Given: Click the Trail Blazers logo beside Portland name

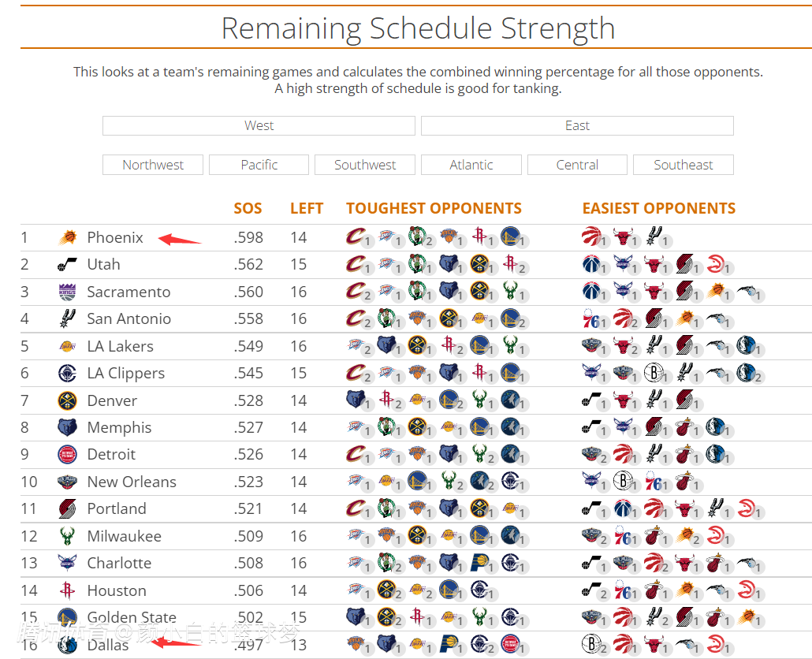Looking at the screenshot, I should [x=68, y=509].
